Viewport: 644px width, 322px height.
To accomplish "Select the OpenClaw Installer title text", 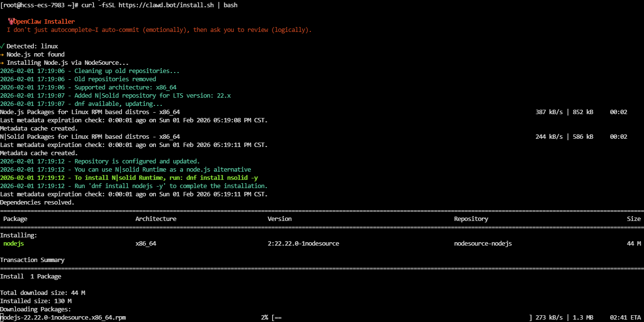I will 44,22.
